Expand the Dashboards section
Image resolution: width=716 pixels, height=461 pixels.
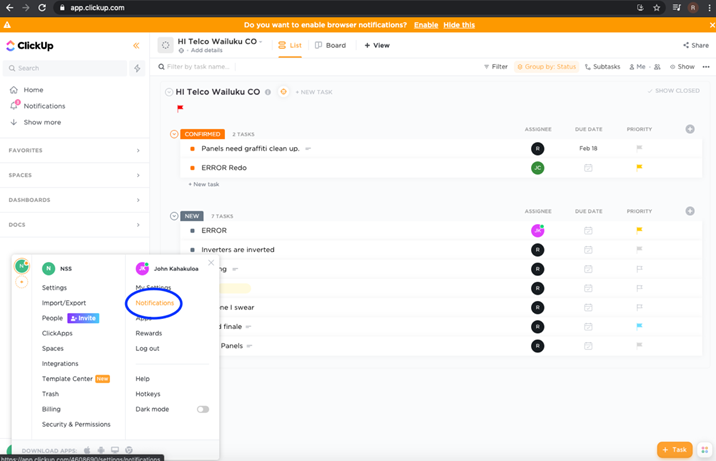coord(74,200)
